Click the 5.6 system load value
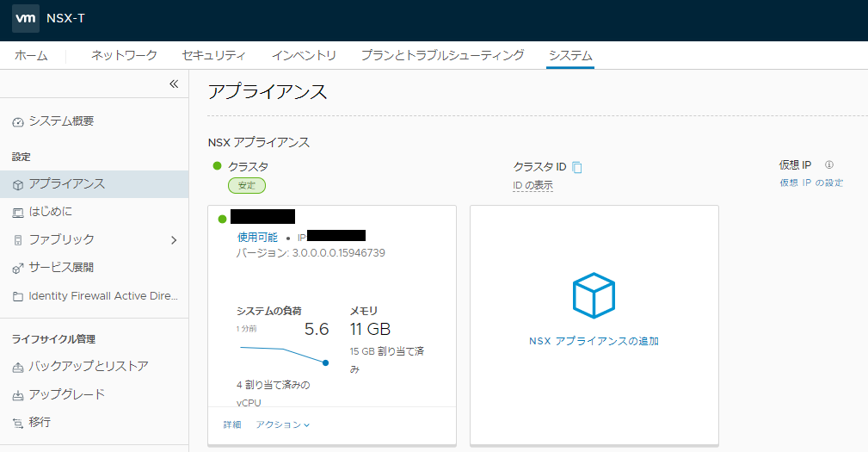The height and width of the screenshot is (452, 868). (317, 329)
